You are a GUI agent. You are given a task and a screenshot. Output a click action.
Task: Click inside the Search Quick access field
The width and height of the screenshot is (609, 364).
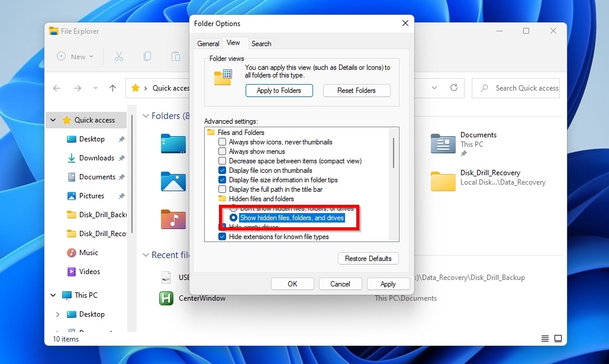tap(521, 88)
